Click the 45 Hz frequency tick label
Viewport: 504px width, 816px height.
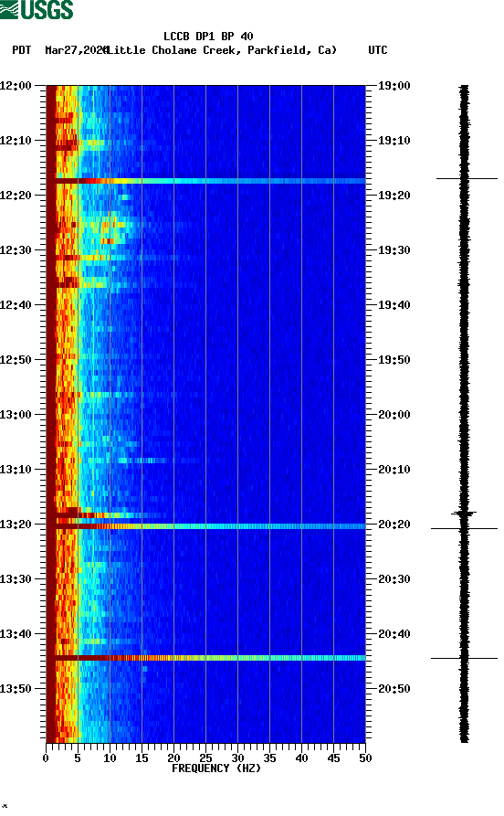click(334, 758)
